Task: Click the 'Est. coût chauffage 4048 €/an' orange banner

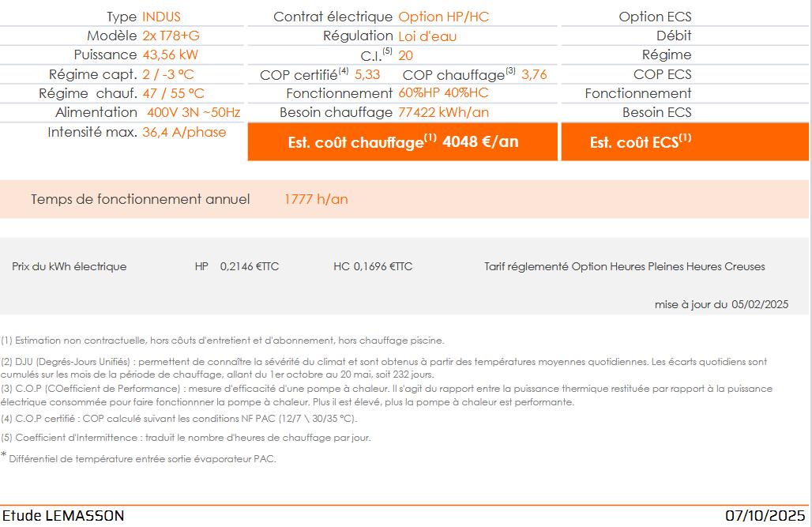Action: click(403, 142)
